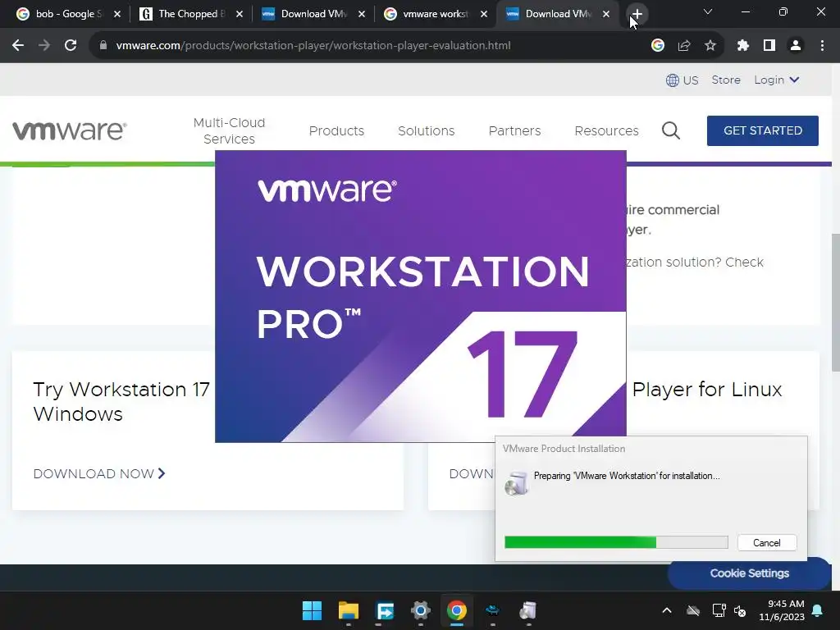Reload the VMware page

point(71,46)
